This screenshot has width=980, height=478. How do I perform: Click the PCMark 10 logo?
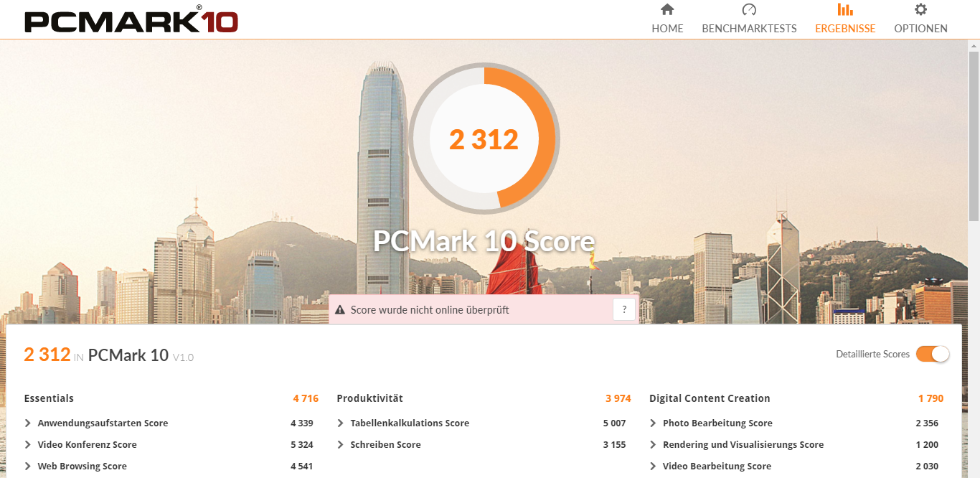tap(131, 19)
